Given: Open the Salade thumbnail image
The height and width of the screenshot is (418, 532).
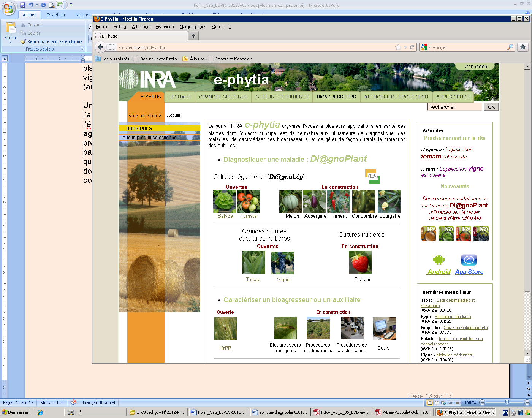Looking at the screenshot, I should (225, 201).
